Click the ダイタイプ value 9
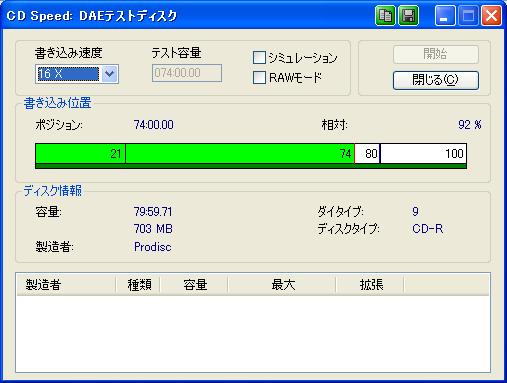This screenshot has width=507, height=383. 415,211
